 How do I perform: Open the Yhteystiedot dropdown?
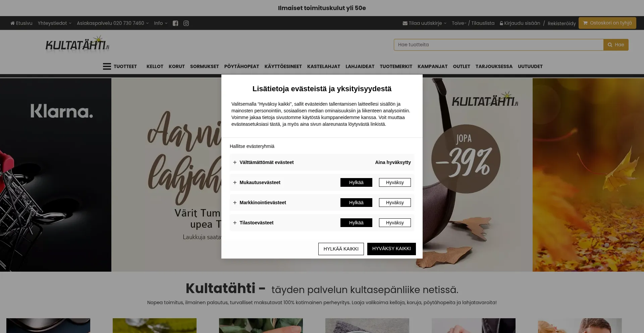coord(53,23)
